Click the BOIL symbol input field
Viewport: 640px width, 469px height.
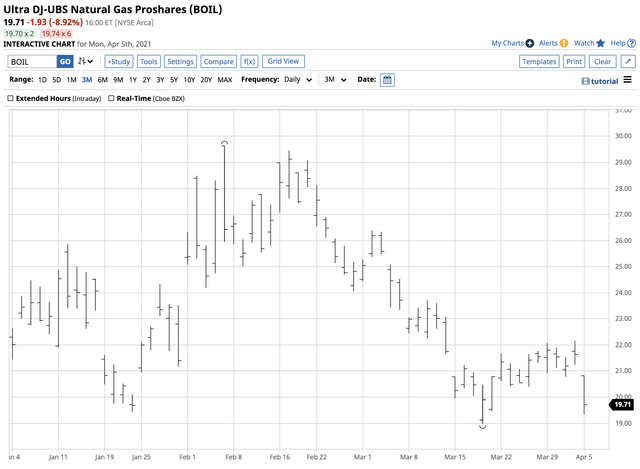coord(32,62)
